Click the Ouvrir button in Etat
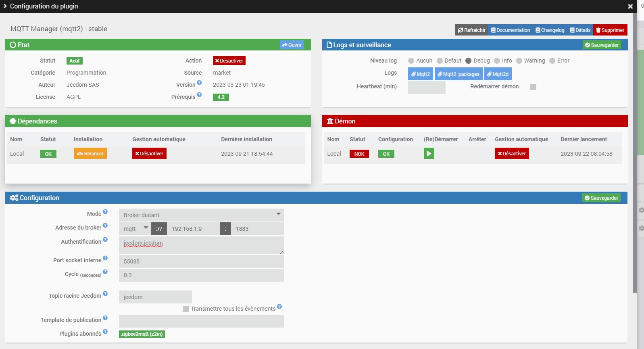This screenshot has width=644, height=349. (292, 45)
